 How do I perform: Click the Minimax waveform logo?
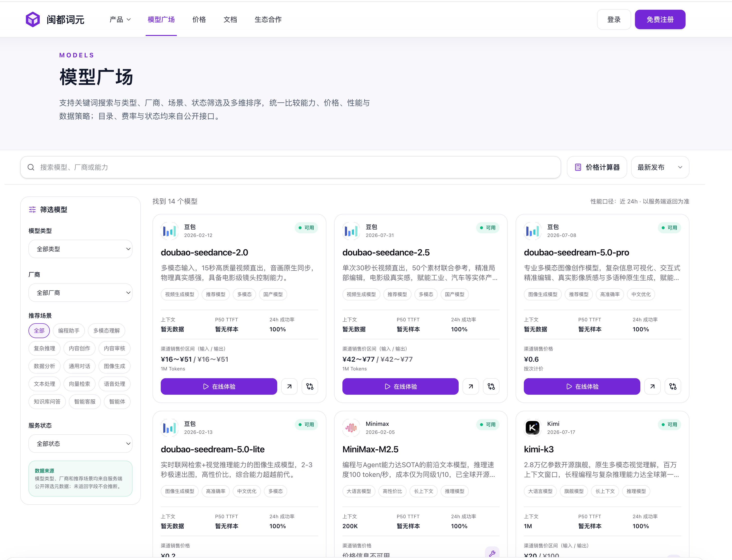pos(351,428)
